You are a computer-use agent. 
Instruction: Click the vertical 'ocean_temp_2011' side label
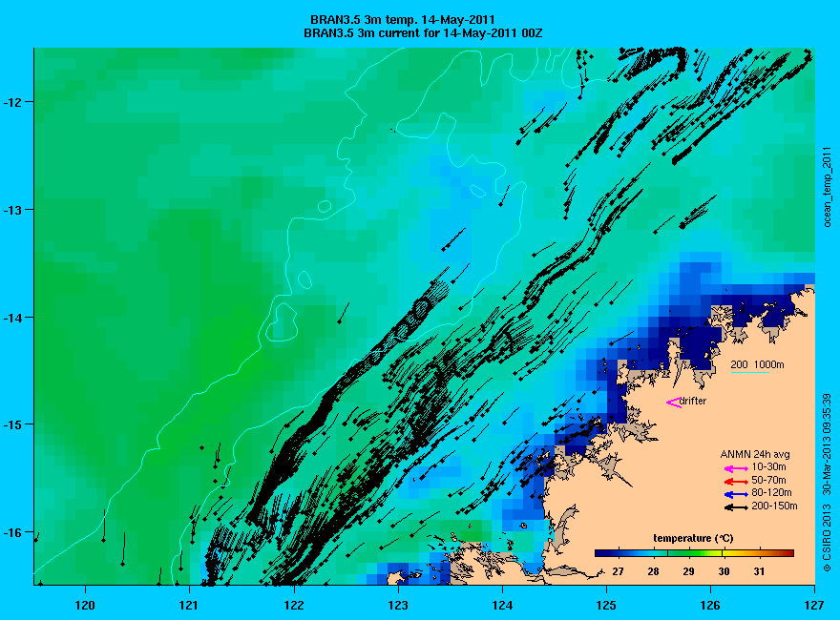(828, 186)
